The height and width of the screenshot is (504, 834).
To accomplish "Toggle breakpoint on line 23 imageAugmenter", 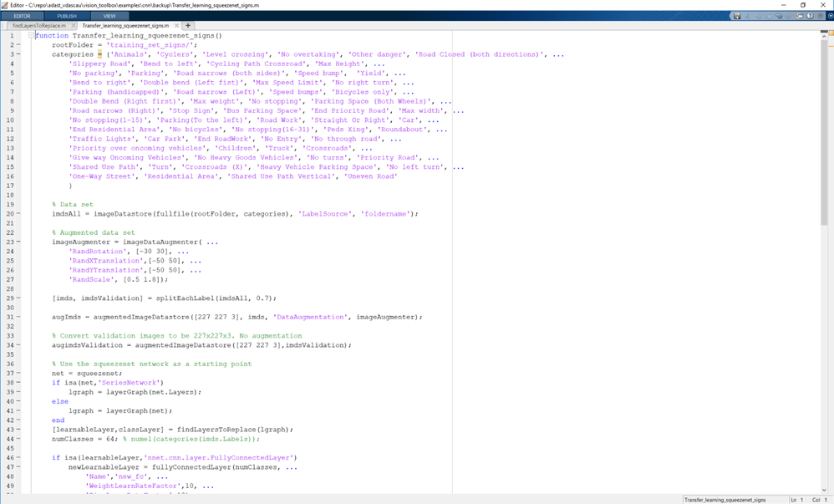I will point(18,242).
